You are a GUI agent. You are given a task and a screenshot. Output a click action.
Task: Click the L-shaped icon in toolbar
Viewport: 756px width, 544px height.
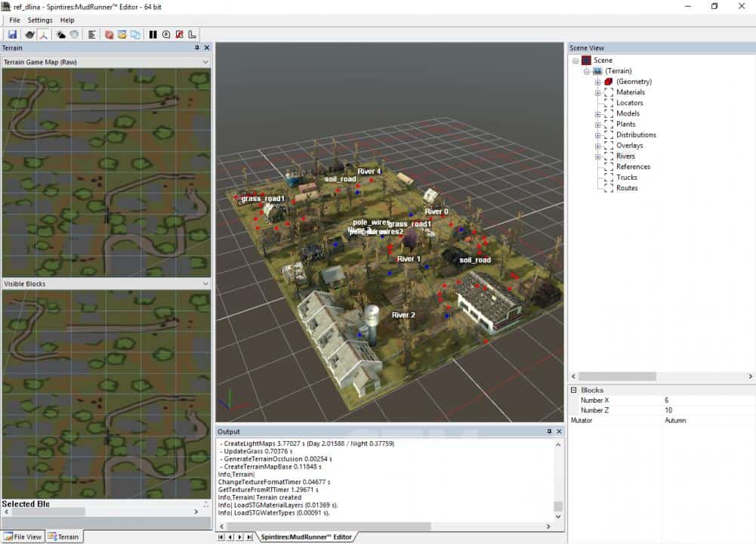coord(192,35)
